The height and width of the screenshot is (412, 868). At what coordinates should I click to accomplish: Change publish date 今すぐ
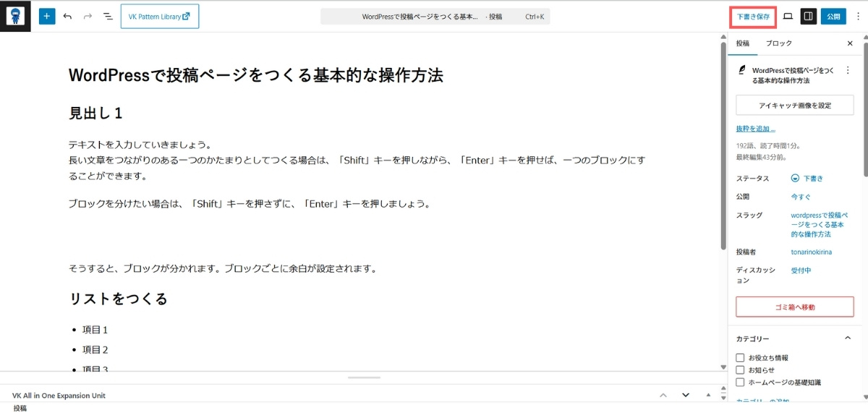[801, 197]
